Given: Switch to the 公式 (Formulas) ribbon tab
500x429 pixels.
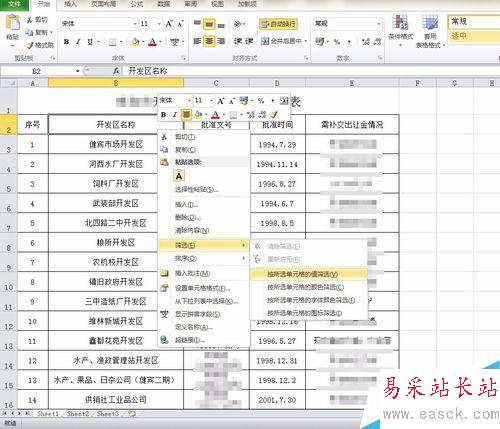Looking at the screenshot, I should pos(137,4).
